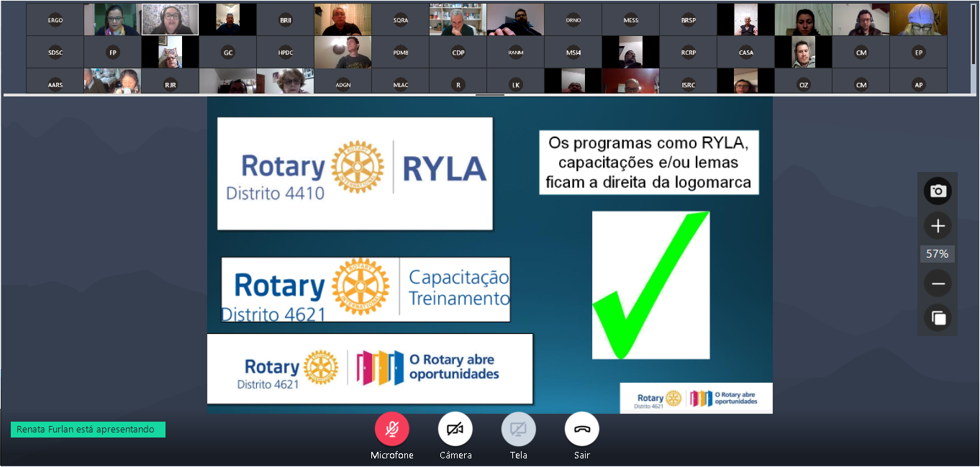The image size is (980, 467).
Task: Open the HPDC participant tile
Action: [286, 53]
